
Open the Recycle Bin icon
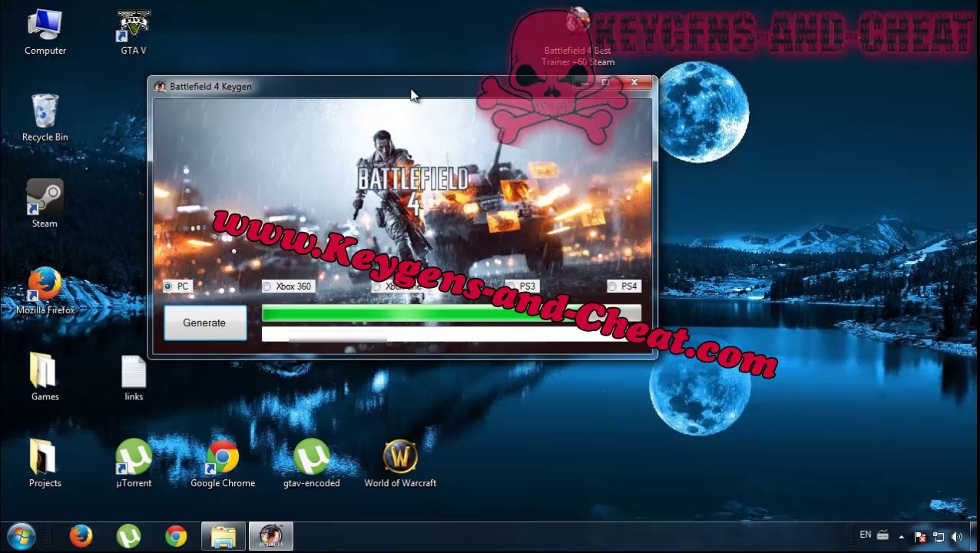click(x=45, y=118)
